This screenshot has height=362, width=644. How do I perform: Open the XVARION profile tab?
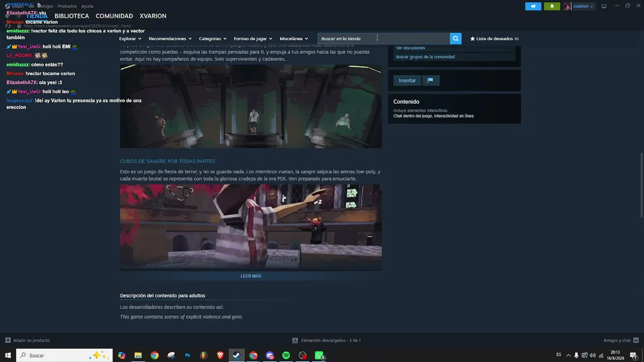[x=153, y=16]
